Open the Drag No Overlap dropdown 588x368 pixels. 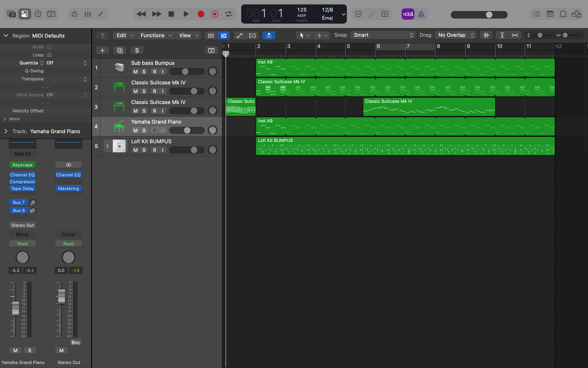pos(456,35)
